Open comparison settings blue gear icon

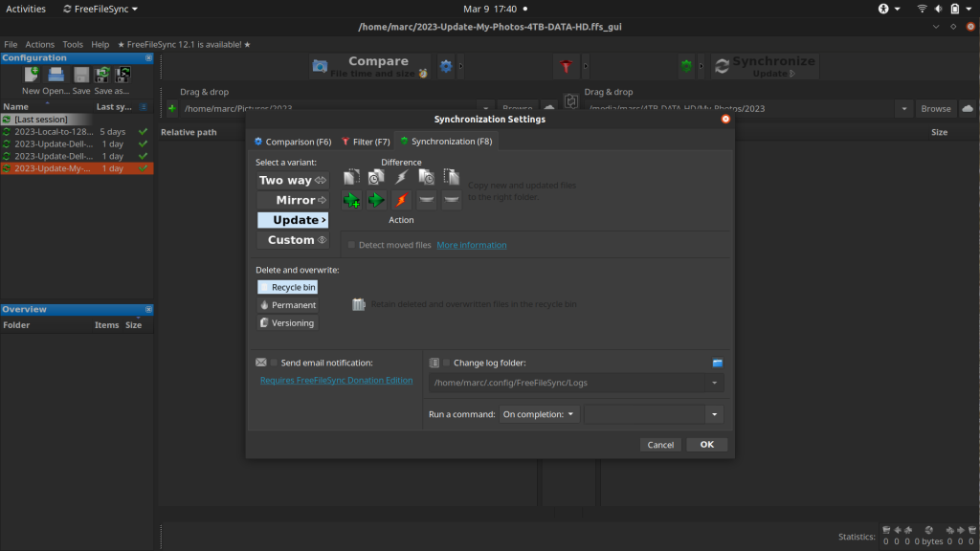coord(446,66)
